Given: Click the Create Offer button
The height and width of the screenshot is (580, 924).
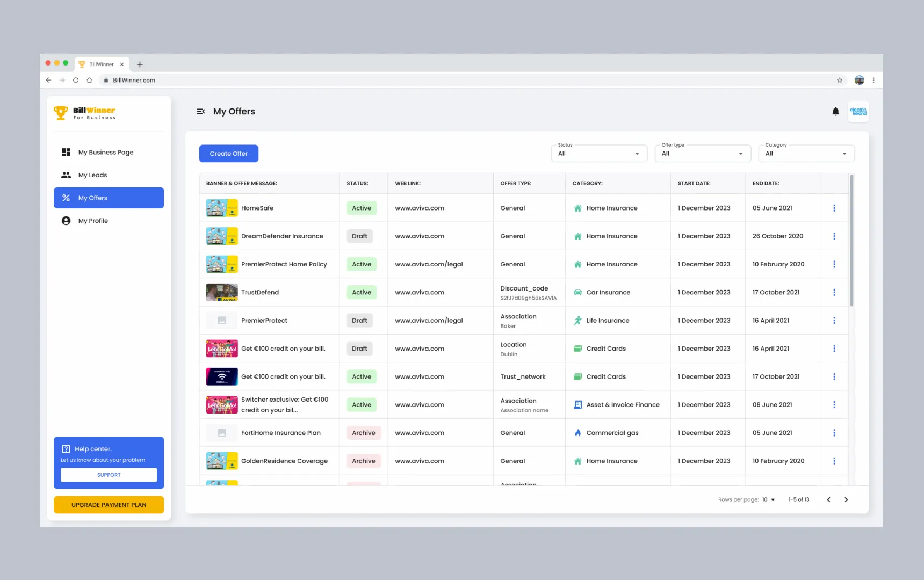Looking at the screenshot, I should [228, 154].
